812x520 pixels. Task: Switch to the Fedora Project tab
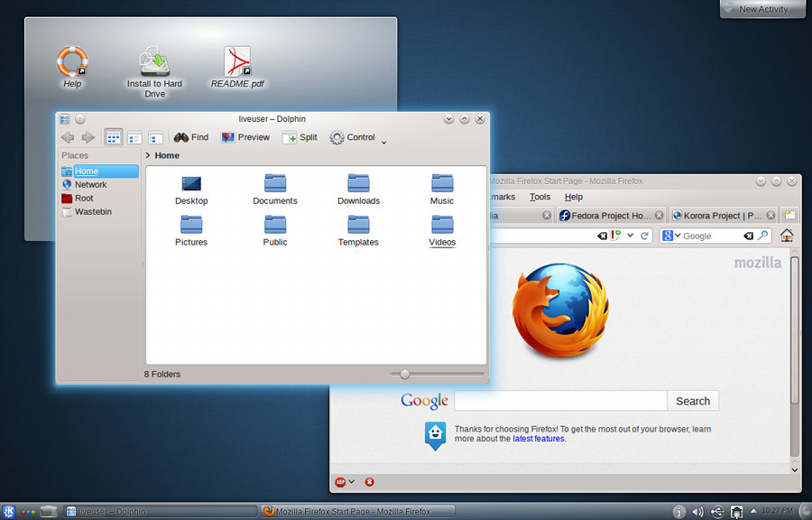point(604,216)
